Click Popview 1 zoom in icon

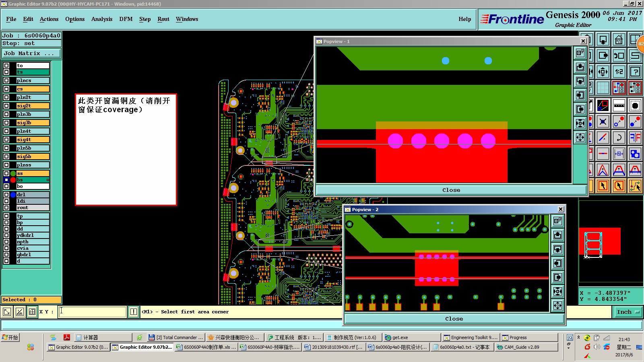580,123
